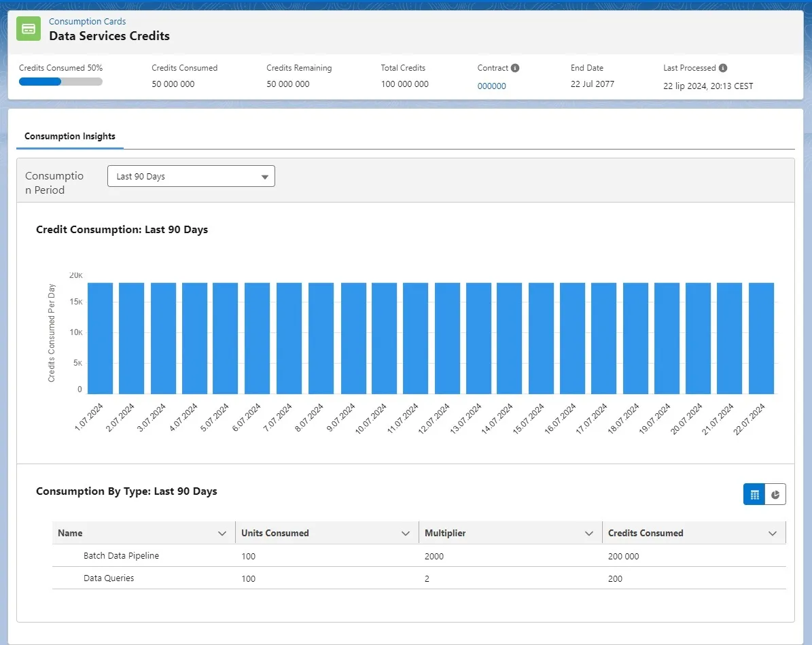Toggle the table display option

point(754,494)
